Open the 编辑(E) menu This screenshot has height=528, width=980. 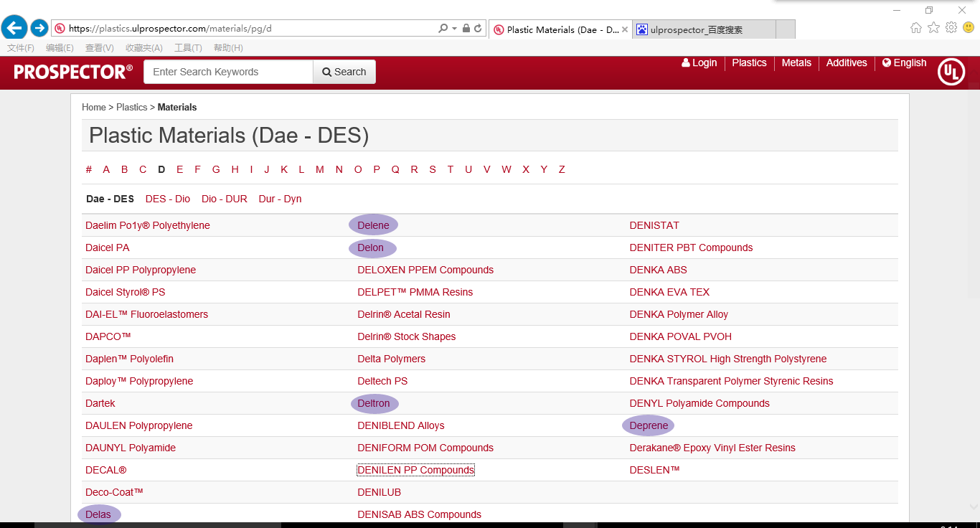coord(60,48)
